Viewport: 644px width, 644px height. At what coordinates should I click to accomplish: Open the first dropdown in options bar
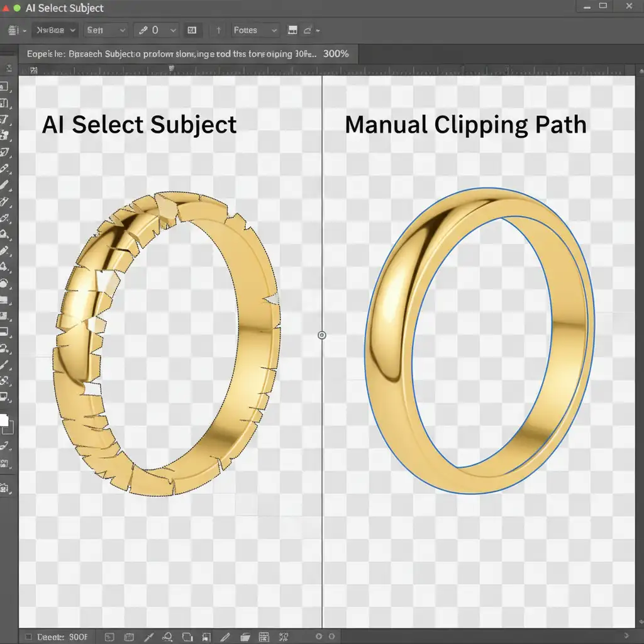(x=54, y=30)
